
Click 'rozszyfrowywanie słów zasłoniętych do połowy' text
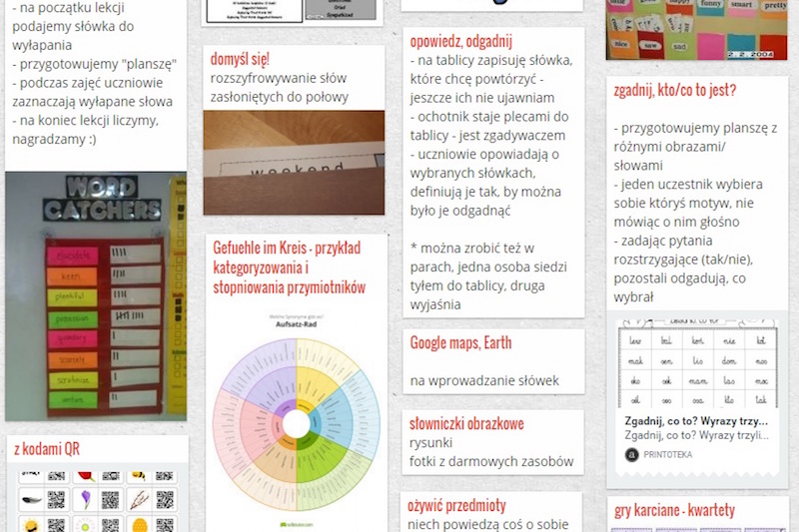[280, 87]
